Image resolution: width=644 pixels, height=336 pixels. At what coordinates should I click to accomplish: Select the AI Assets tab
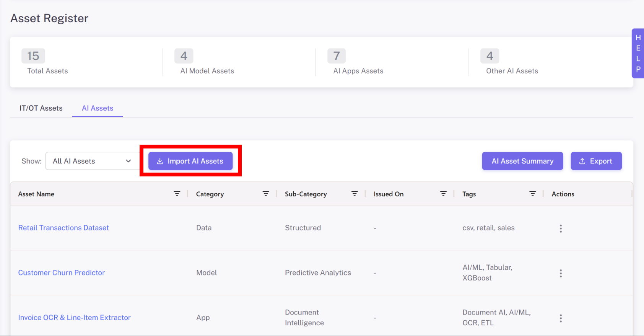[98, 108]
